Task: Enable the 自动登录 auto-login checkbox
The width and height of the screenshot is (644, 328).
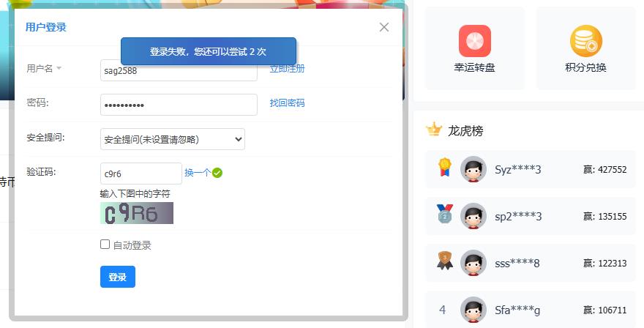Action: (x=105, y=245)
